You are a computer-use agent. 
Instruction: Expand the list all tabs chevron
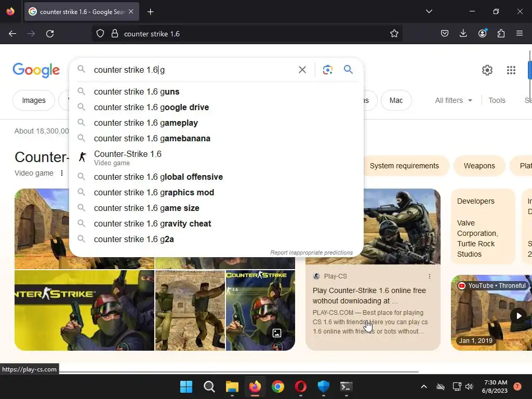click(429, 11)
